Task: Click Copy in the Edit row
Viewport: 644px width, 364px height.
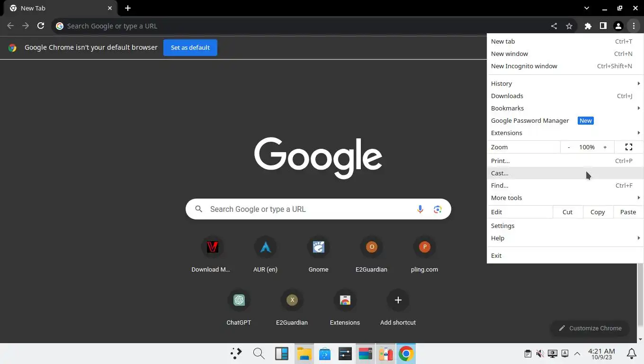Action: (598, 212)
